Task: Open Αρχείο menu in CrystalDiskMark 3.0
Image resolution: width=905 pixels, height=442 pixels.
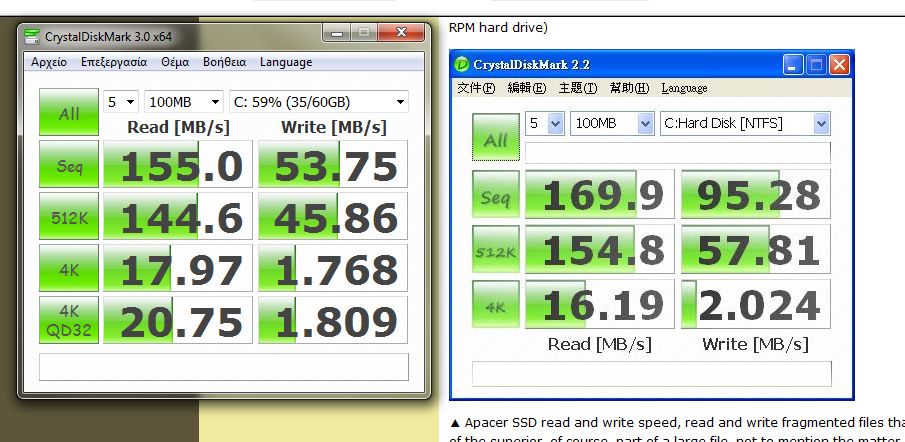Action: (49, 62)
